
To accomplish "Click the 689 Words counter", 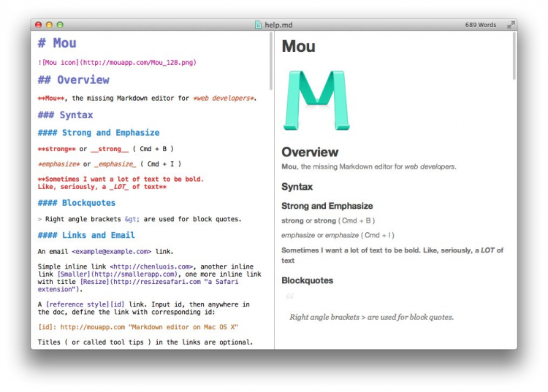I will tap(481, 25).
